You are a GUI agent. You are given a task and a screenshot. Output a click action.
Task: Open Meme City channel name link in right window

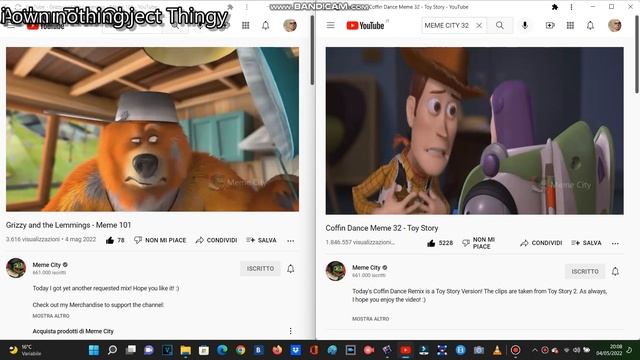pyautogui.click(x=366, y=267)
